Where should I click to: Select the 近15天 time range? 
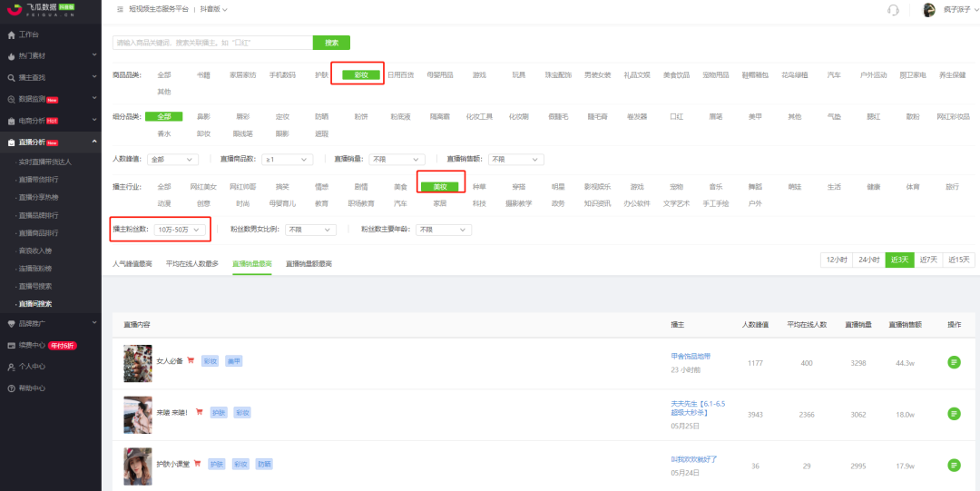click(959, 260)
